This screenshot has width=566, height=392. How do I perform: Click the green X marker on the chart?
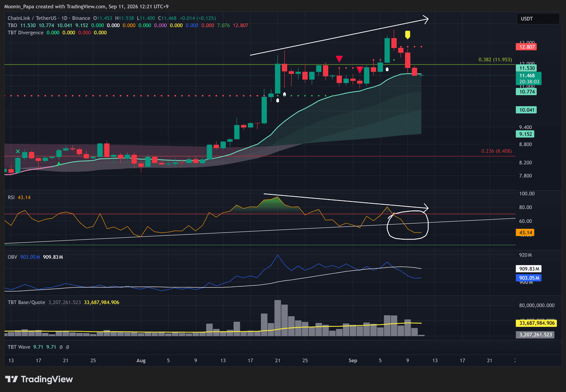(x=18, y=151)
